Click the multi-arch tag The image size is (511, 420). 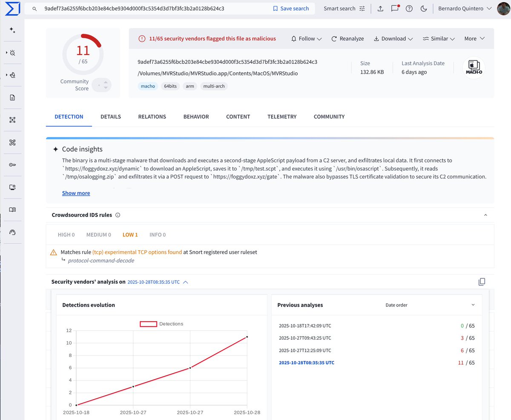(214, 86)
